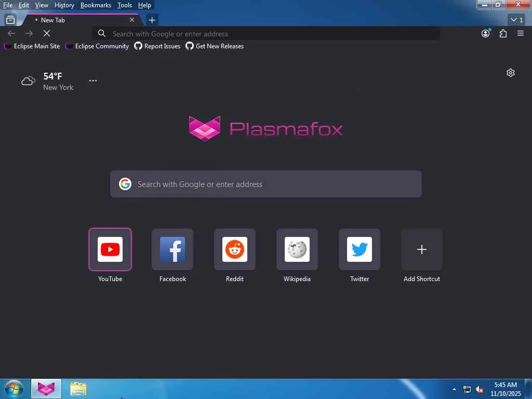Expand the list all tabs dropdown
Screen dimensions: 532x399
click(x=517, y=20)
